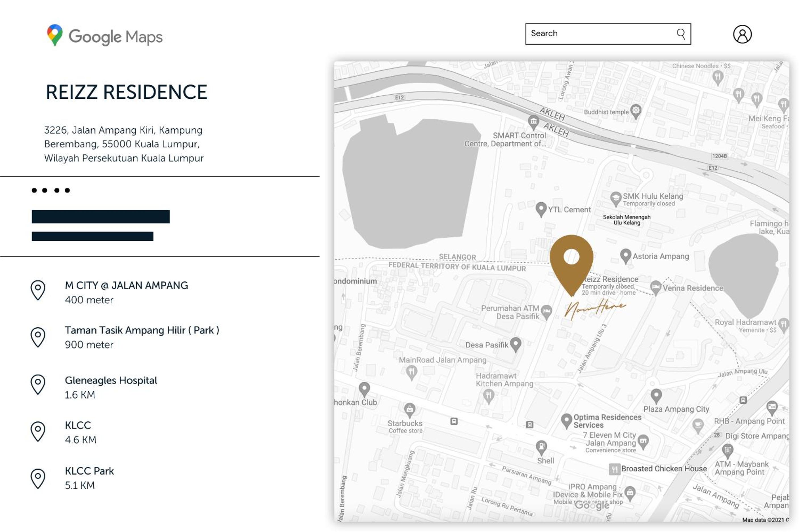Click the magnifier search icon

pyautogui.click(x=680, y=34)
